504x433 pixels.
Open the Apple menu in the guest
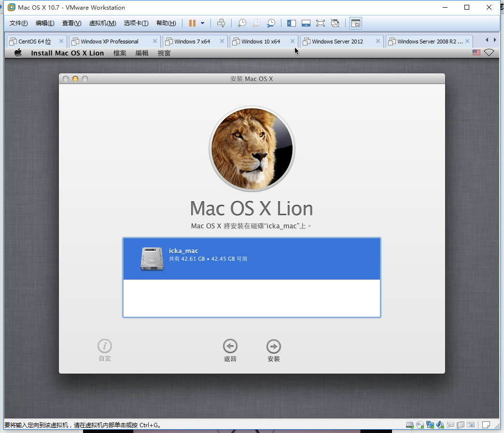point(18,53)
